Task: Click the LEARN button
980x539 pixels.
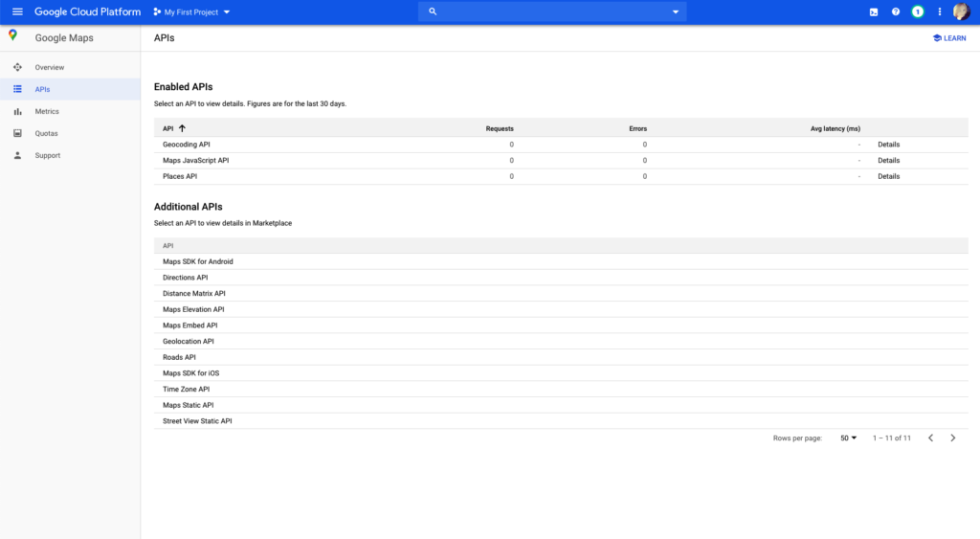Action: point(949,38)
